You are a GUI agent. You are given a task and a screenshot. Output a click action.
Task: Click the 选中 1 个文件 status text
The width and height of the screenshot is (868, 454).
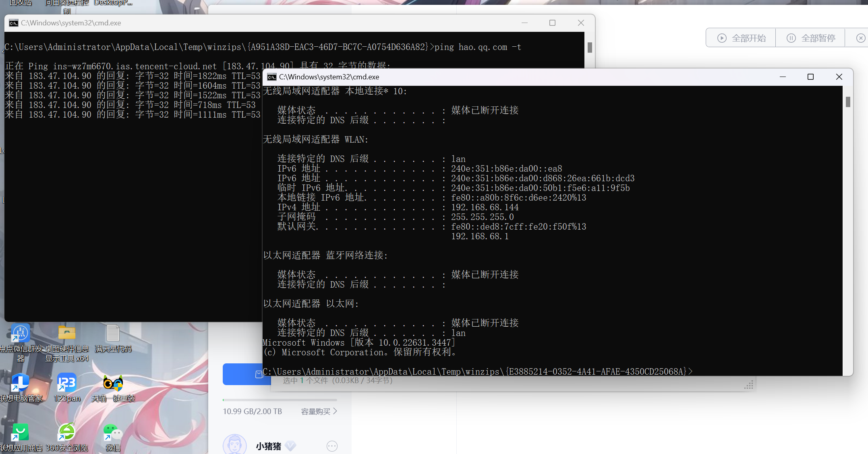[338, 381]
